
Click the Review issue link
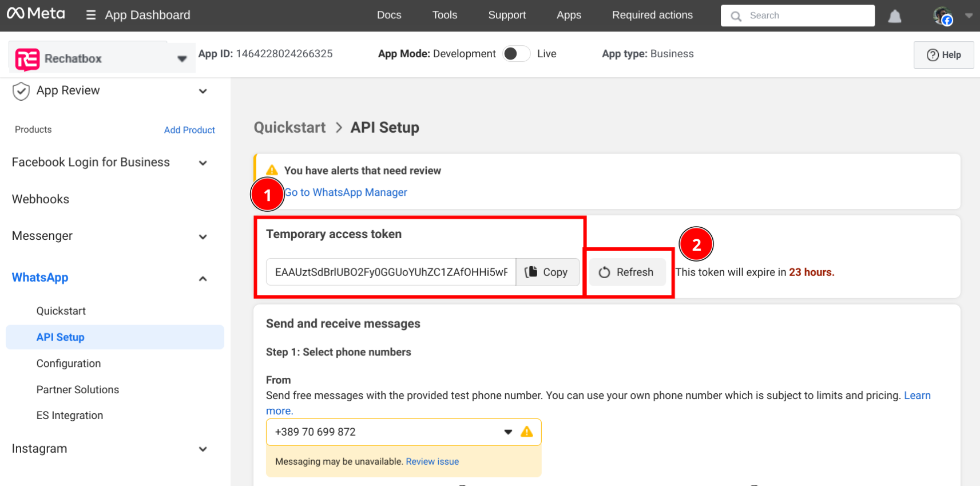pos(433,461)
